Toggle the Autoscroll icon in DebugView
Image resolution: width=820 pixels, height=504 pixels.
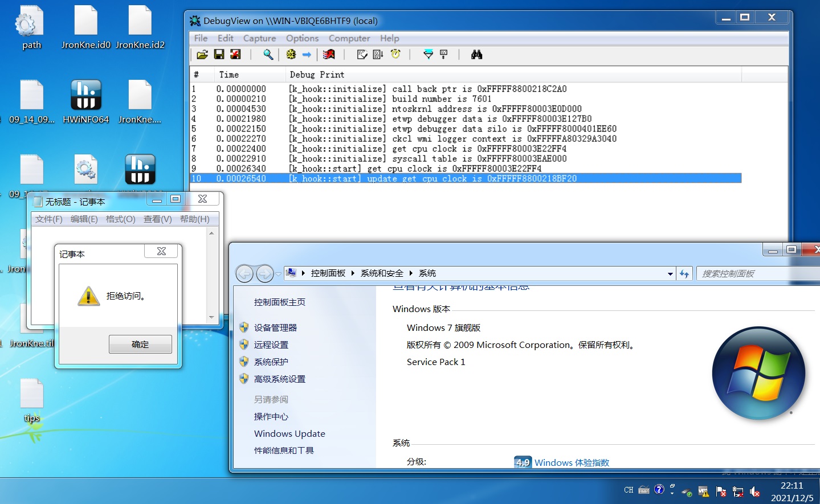pos(378,55)
